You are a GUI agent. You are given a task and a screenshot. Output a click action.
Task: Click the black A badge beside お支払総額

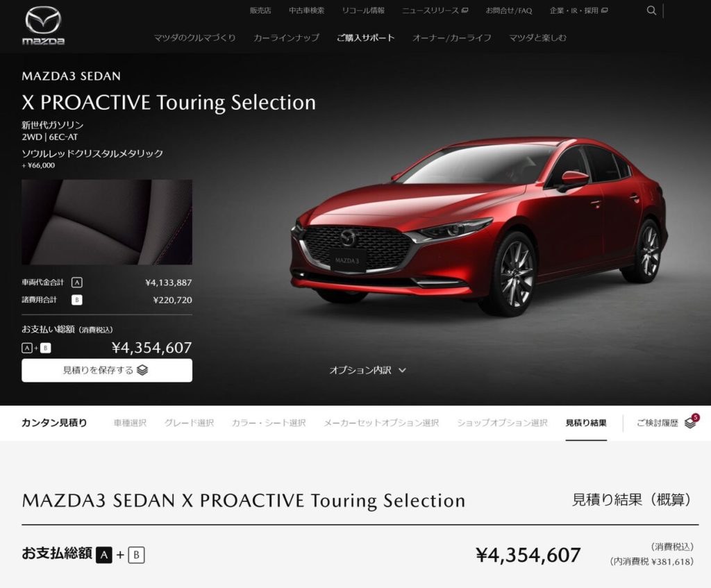point(104,555)
